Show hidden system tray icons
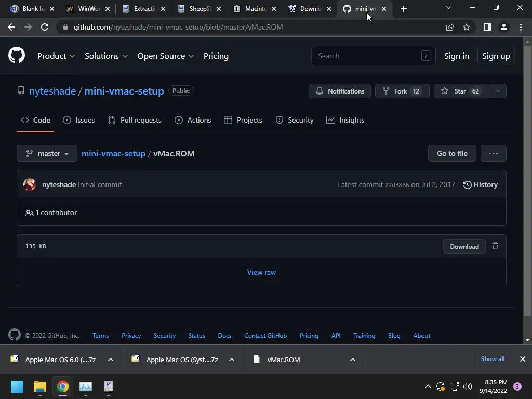The image size is (532, 399). coord(428,387)
